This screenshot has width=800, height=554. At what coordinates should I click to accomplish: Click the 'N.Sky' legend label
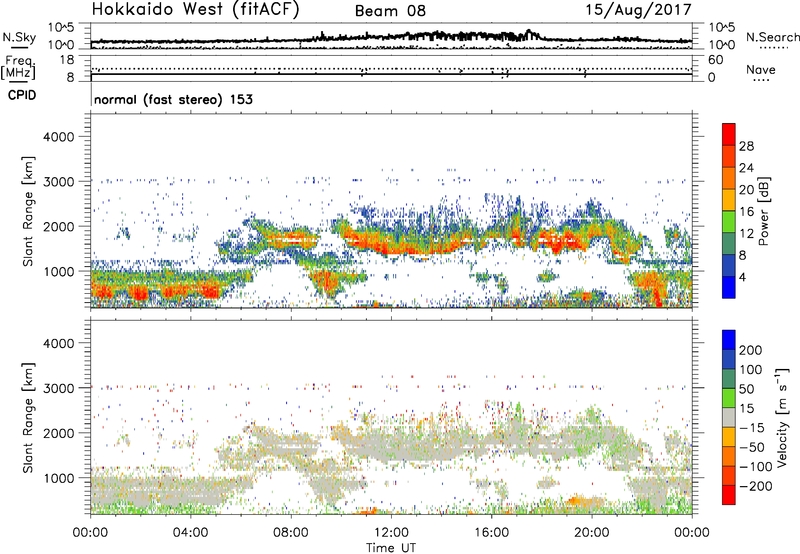[x=19, y=37]
